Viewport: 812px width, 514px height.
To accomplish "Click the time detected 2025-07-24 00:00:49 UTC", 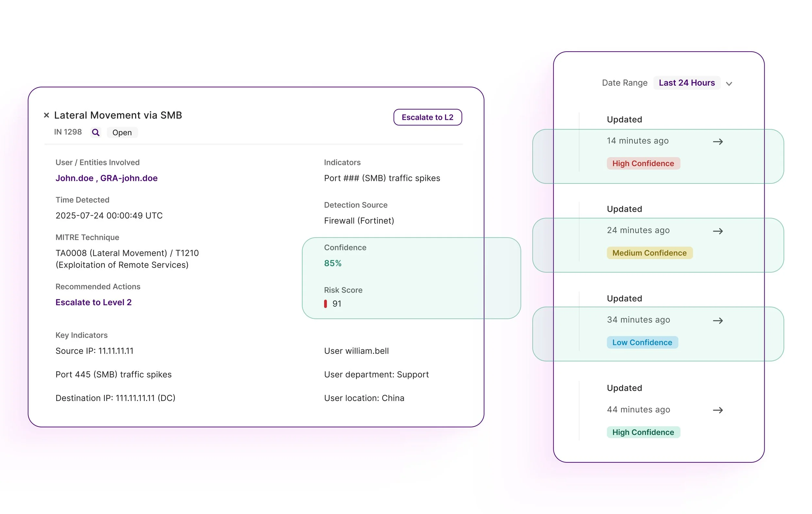I will click(109, 216).
